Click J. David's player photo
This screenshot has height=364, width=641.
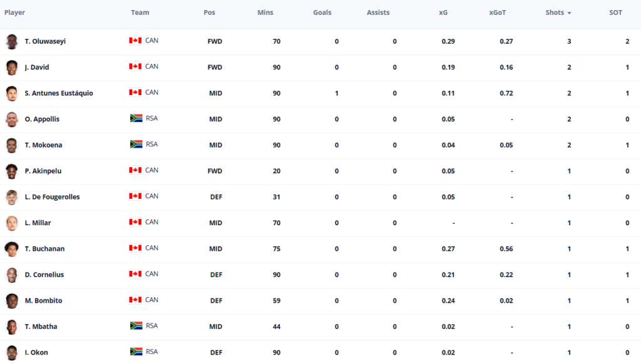point(12,68)
